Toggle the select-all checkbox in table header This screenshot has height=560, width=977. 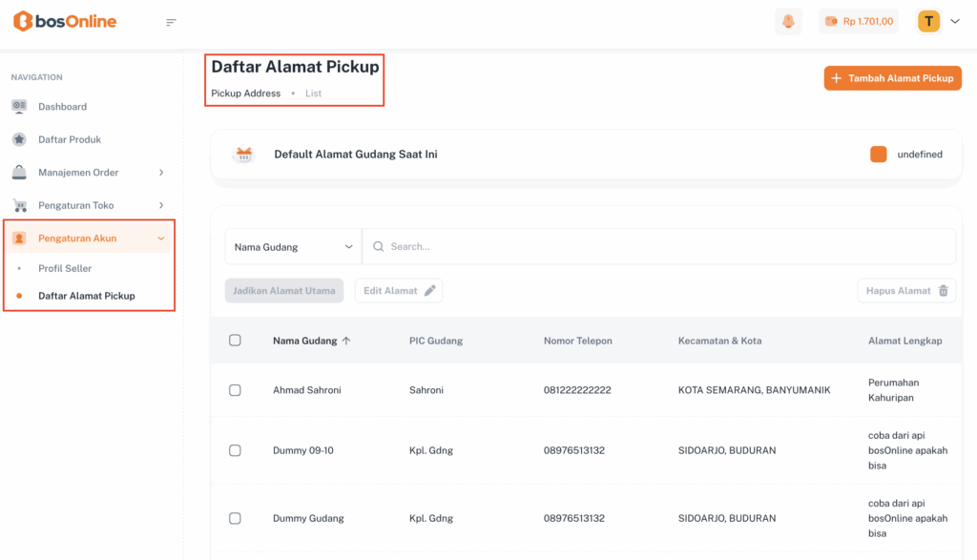click(x=235, y=341)
